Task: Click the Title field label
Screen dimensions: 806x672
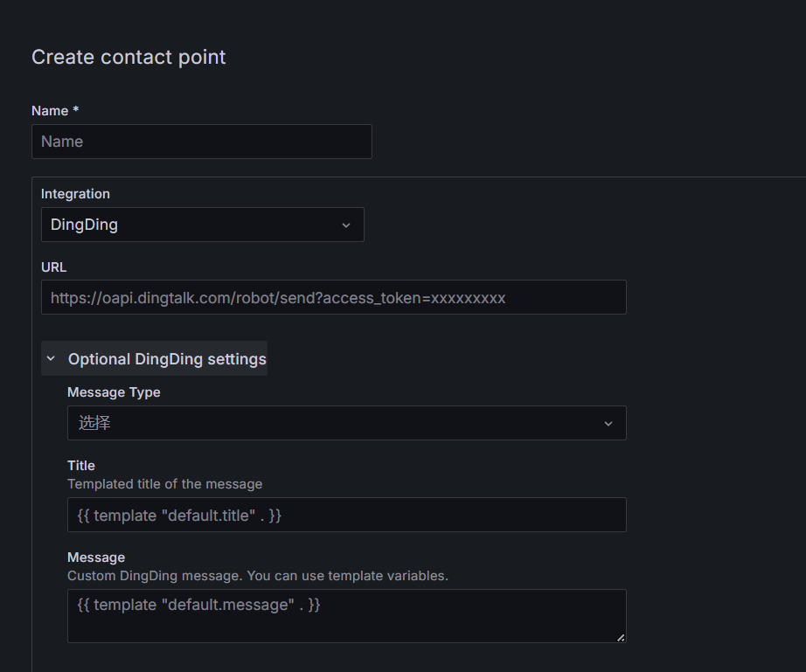Action: (x=81, y=466)
